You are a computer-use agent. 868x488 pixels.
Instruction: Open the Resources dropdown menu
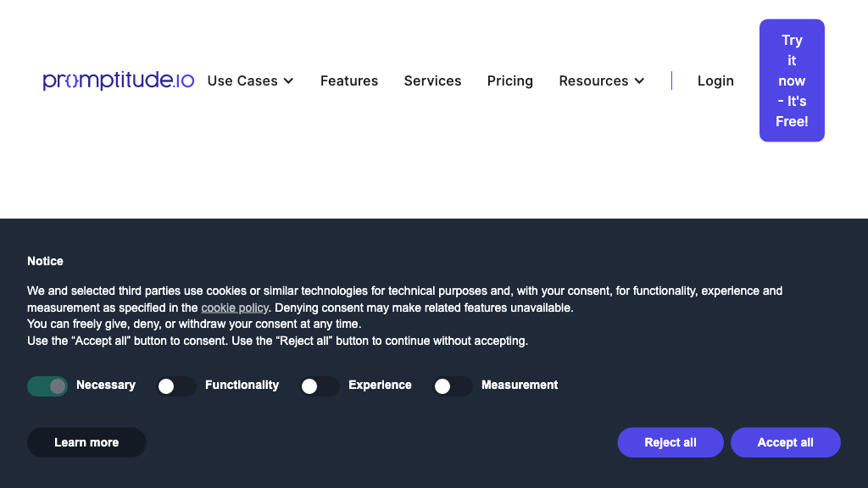pos(594,80)
